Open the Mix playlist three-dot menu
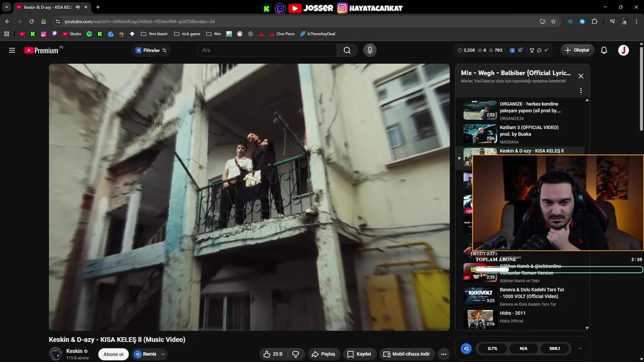The height and width of the screenshot is (362, 644). (x=581, y=91)
